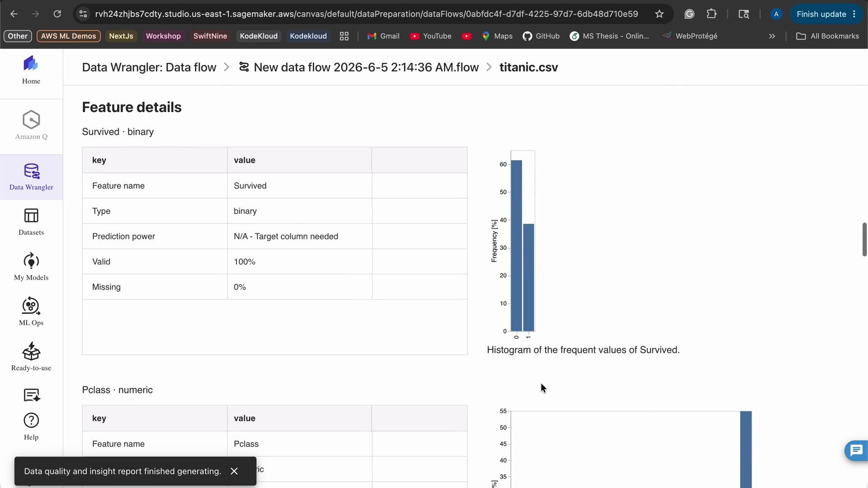Screen dimensions: 868x488
Task: Open Grammarly extension icon
Action: (689, 14)
